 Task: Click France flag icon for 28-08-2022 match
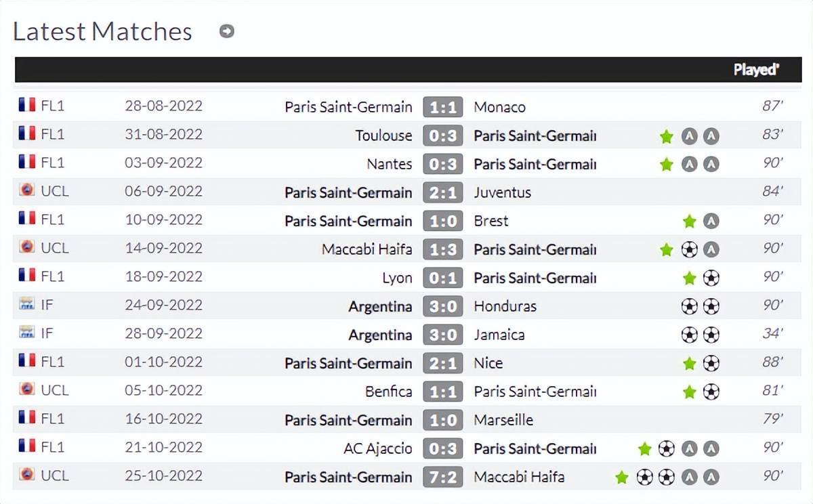[27, 105]
